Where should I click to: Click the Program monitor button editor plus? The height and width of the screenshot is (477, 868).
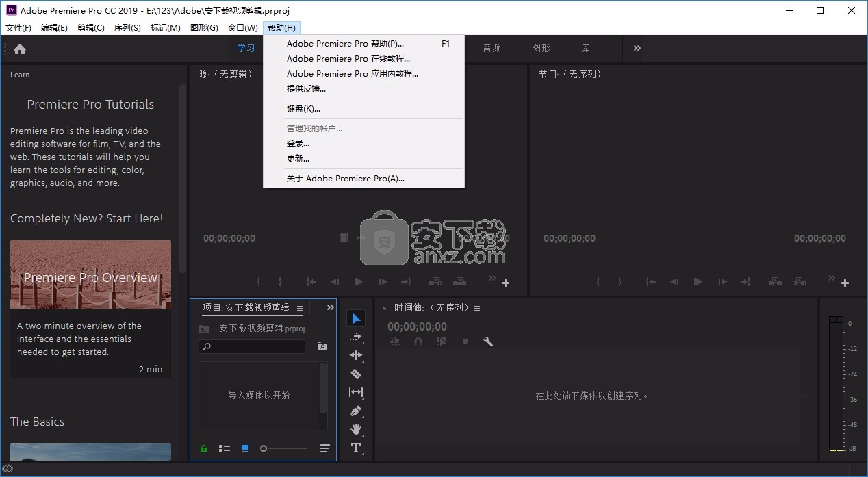tap(845, 283)
